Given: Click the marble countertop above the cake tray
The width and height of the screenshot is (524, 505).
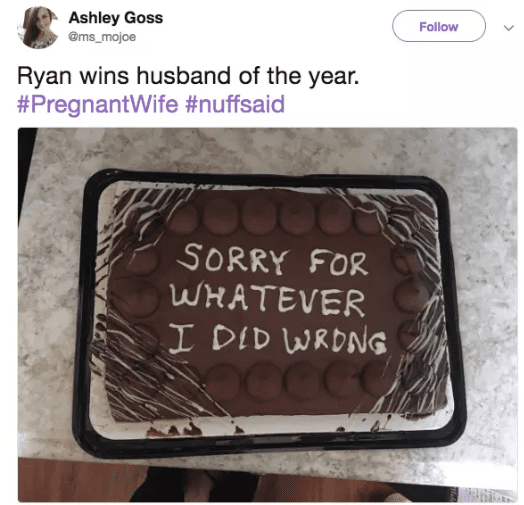Looking at the screenshot, I should 267,150.
